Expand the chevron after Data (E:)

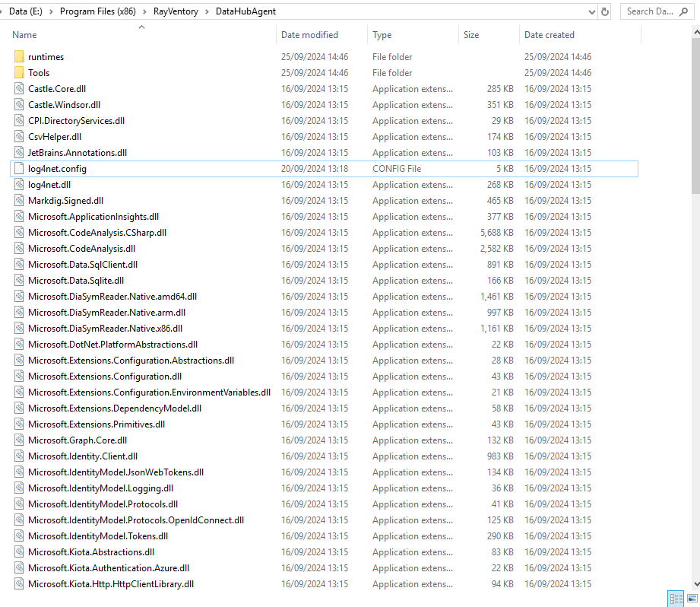[x=51, y=11]
